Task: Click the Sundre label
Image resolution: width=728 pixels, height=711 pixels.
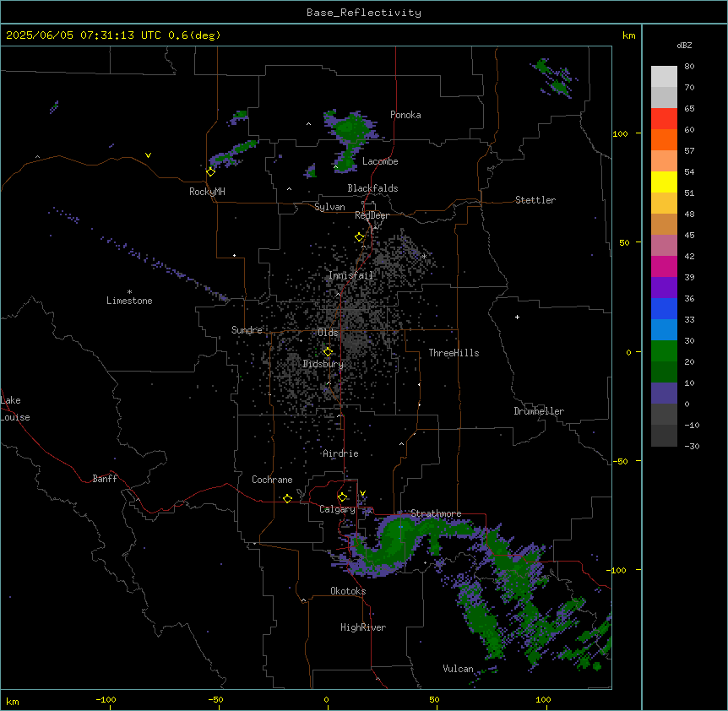Action: tap(247, 330)
